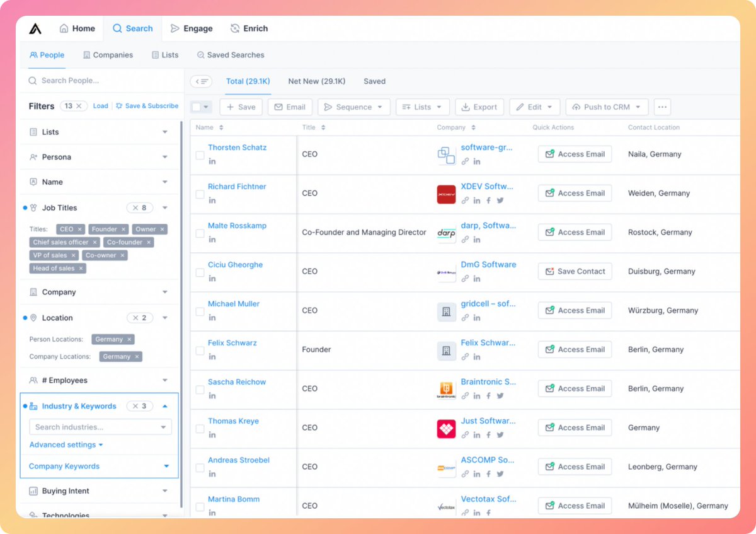Viewport: 756px width, 534px height.
Task: Open the Sequence dropdown
Action: pyautogui.click(x=354, y=107)
